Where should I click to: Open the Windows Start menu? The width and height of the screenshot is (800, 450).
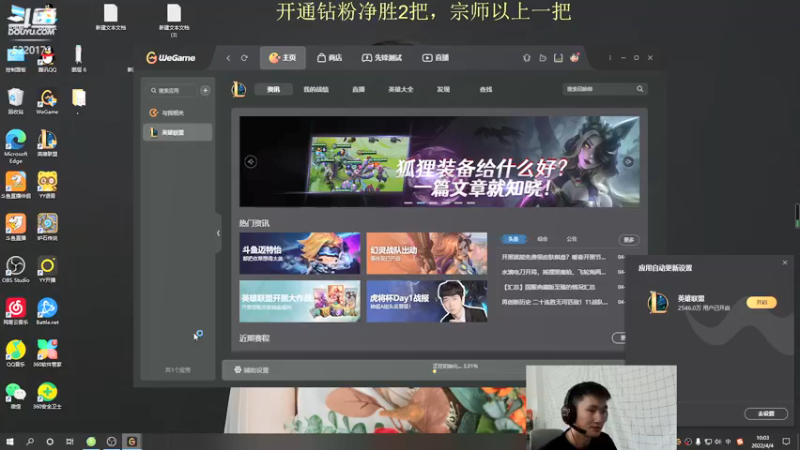[10, 441]
